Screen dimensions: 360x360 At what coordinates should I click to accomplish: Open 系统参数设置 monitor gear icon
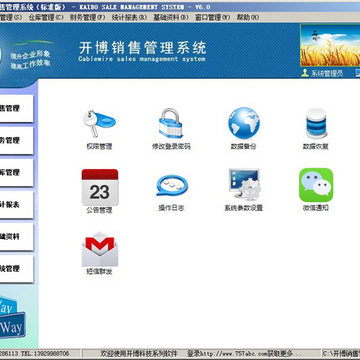tap(245, 184)
